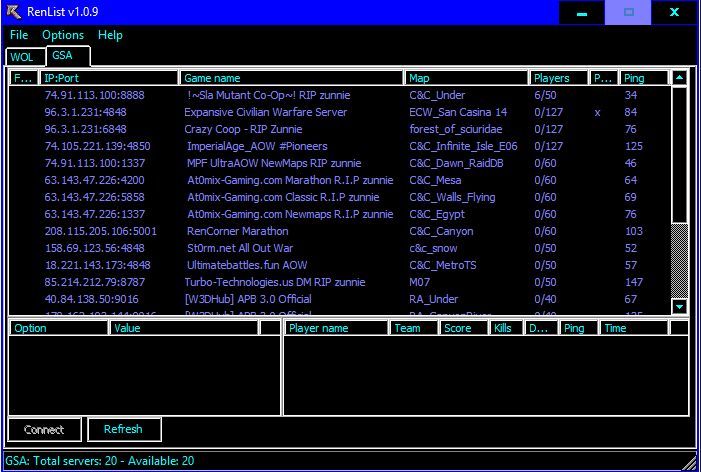Click the resize grip in status bar corner
Screen dimensions: 701x472
point(692,463)
